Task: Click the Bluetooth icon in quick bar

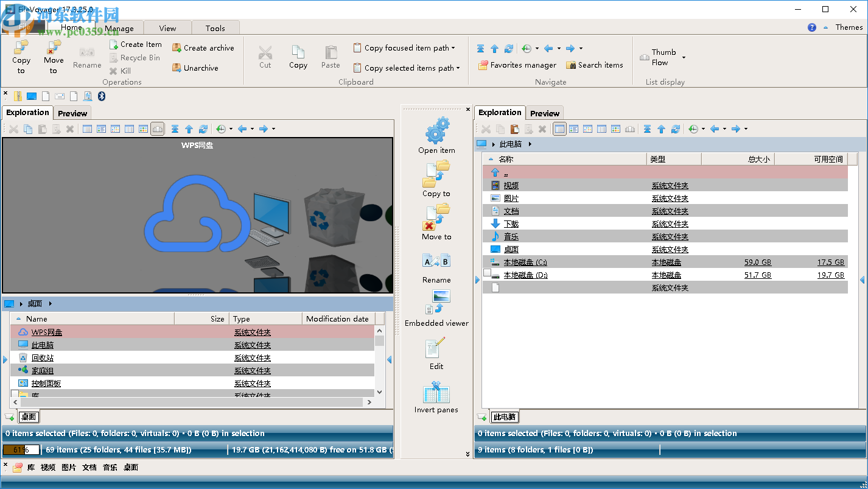Action: coord(102,96)
